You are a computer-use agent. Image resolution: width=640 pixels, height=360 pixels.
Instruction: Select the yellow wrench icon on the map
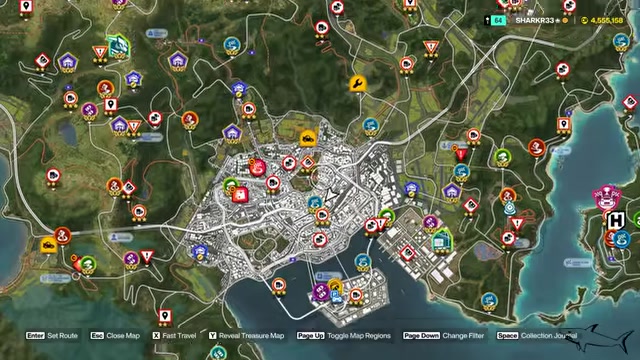(x=358, y=84)
